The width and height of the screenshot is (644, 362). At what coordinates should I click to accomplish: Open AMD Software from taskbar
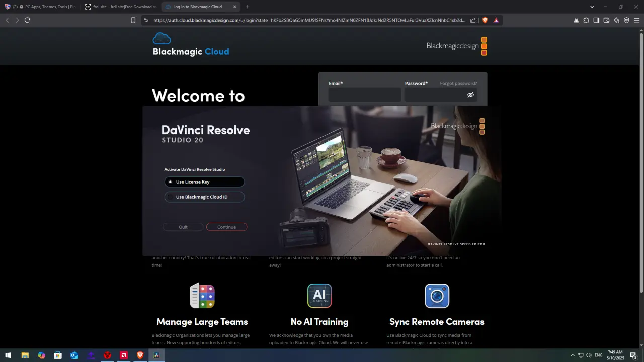[123, 355]
